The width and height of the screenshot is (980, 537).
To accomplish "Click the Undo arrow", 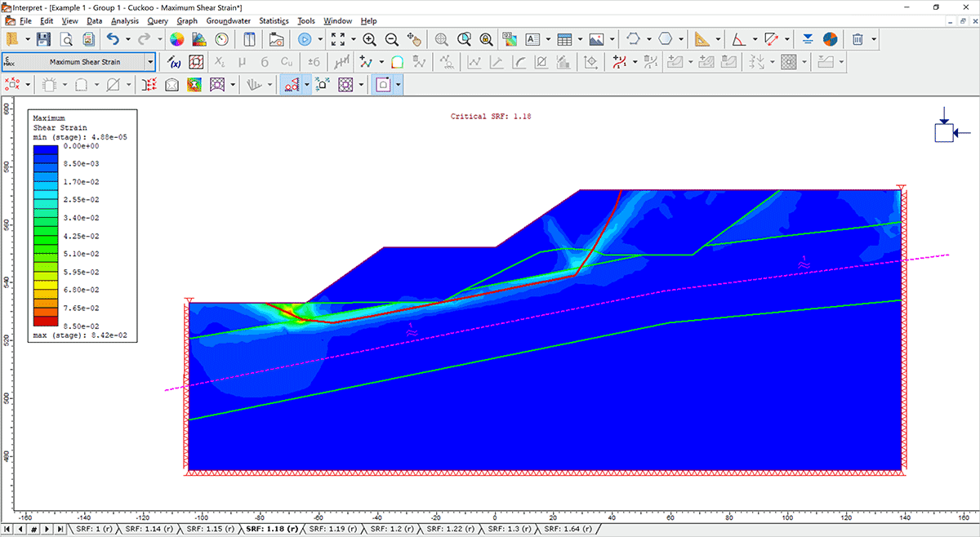I will click(114, 39).
